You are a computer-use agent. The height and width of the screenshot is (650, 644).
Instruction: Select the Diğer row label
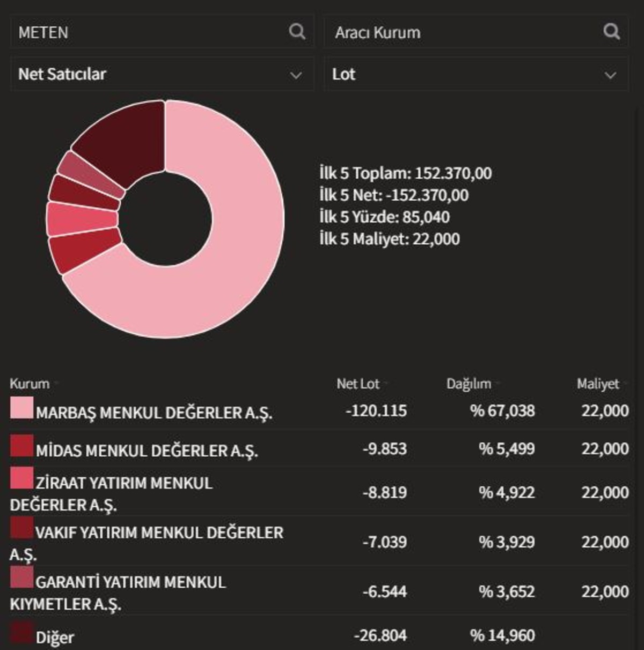tap(55, 638)
